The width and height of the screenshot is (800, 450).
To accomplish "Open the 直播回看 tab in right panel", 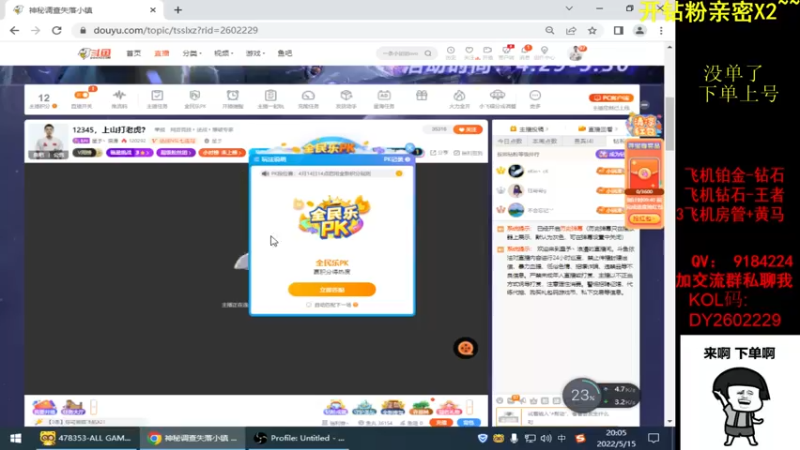I will (597, 129).
